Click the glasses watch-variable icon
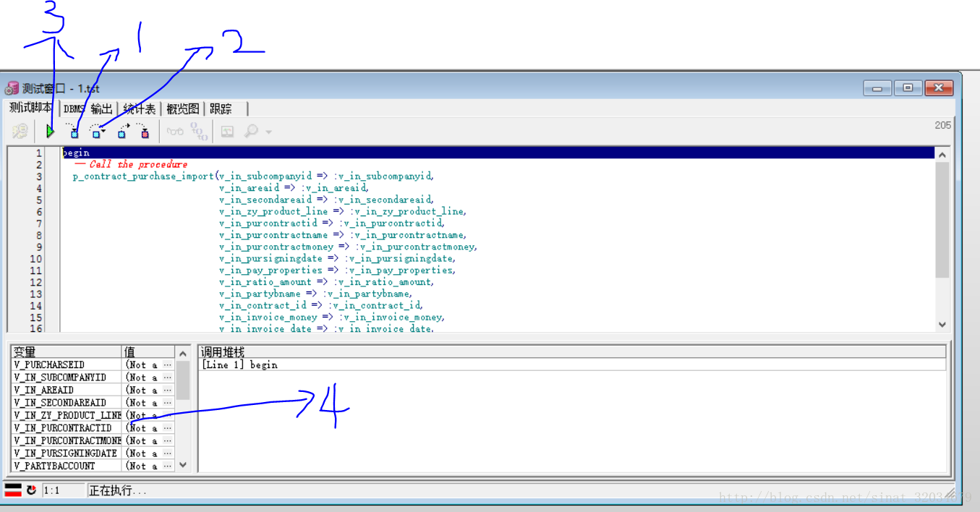Screen dimensions: 980x512 pos(175,132)
